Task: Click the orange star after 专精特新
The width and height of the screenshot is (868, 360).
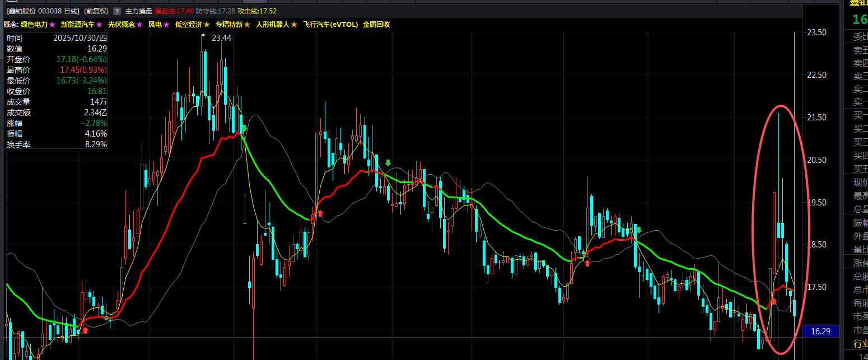Action: [x=247, y=25]
